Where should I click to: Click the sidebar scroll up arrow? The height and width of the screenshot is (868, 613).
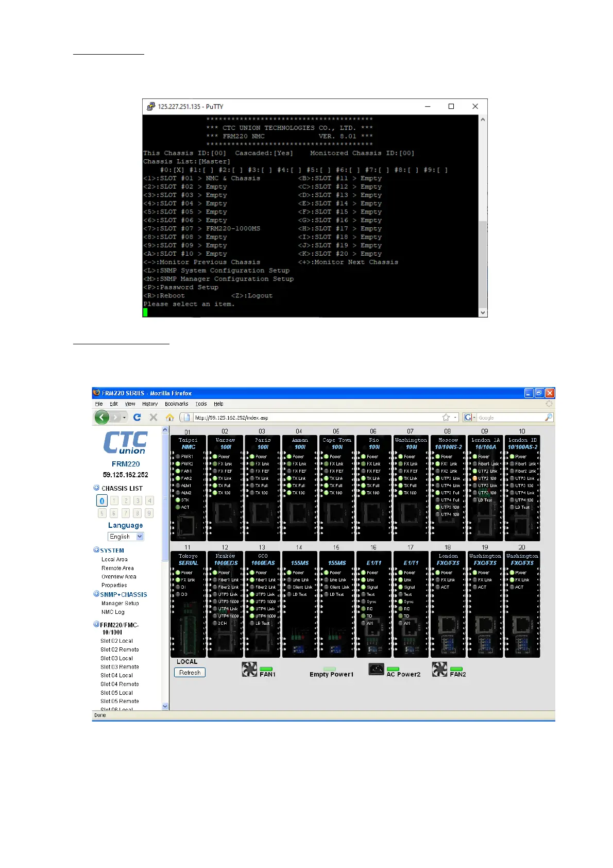pos(165,429)
